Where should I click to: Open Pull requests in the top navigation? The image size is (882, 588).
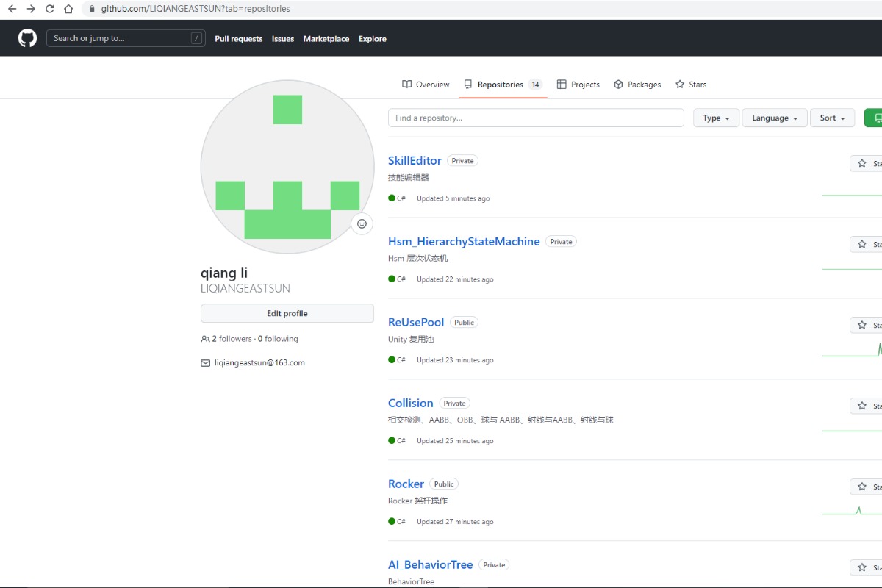pyautogui.click(x=238, y=39)
